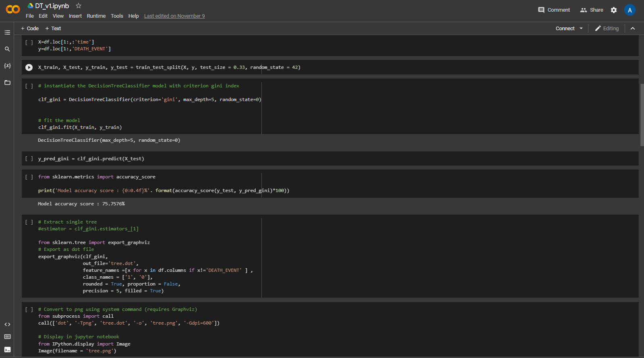Add a new Code cell
644x358 pixels.
(x=30, y=29)
